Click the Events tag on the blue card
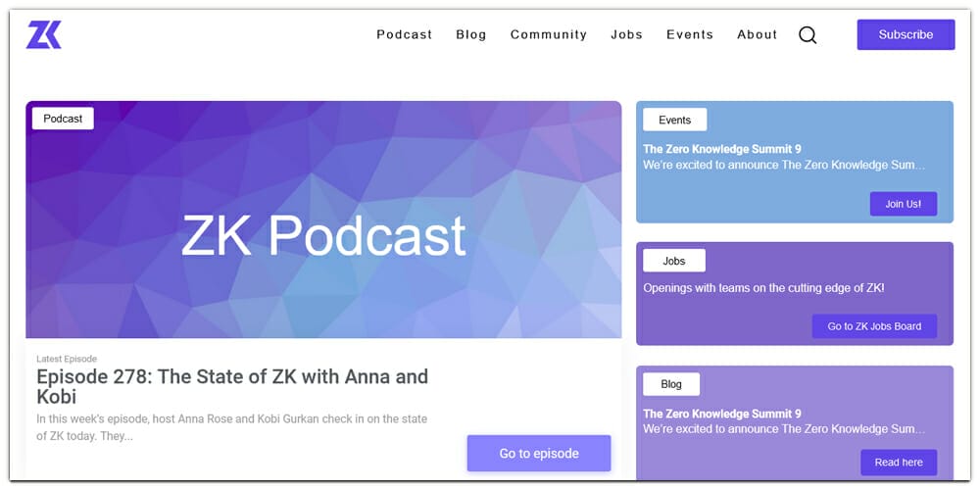The image size is (980, 490). tap(674, 120)
